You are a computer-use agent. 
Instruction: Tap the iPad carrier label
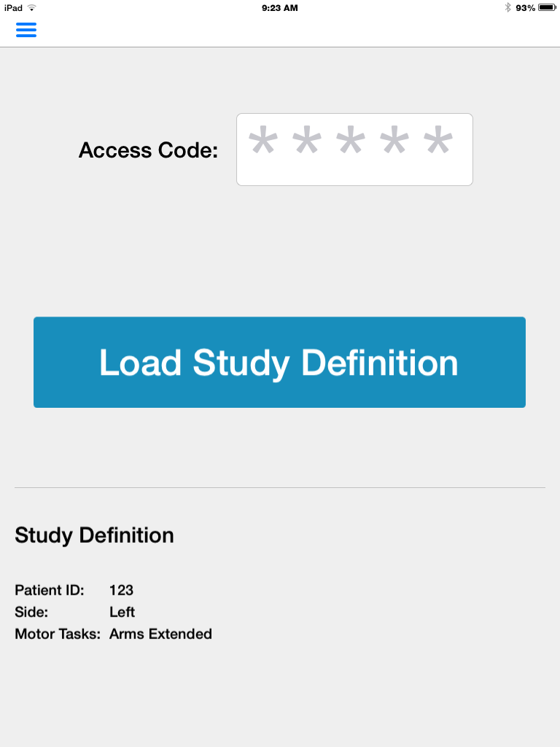tap(13, 8)
